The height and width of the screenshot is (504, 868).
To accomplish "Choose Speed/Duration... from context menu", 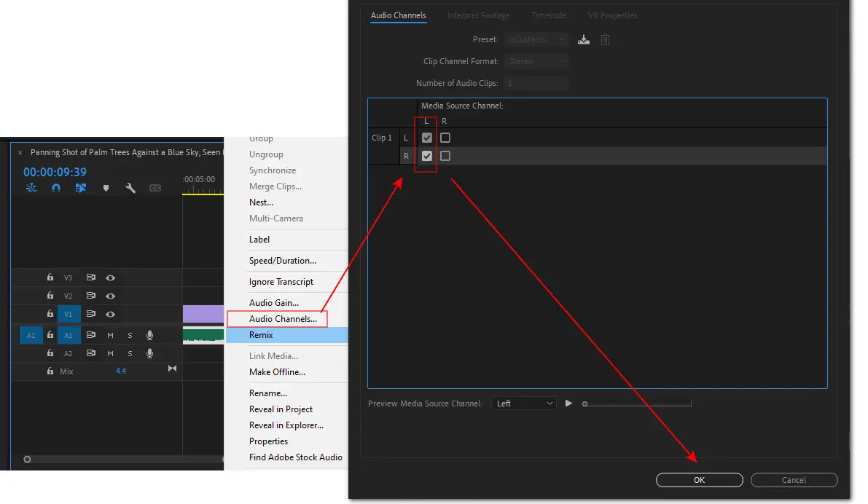I will (x=283, y=261).
